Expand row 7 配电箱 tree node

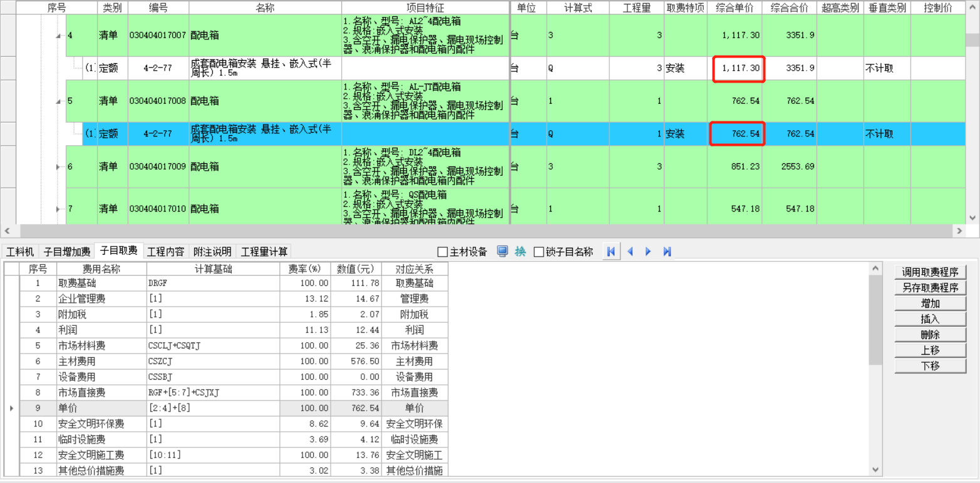[x=59, y=209]
